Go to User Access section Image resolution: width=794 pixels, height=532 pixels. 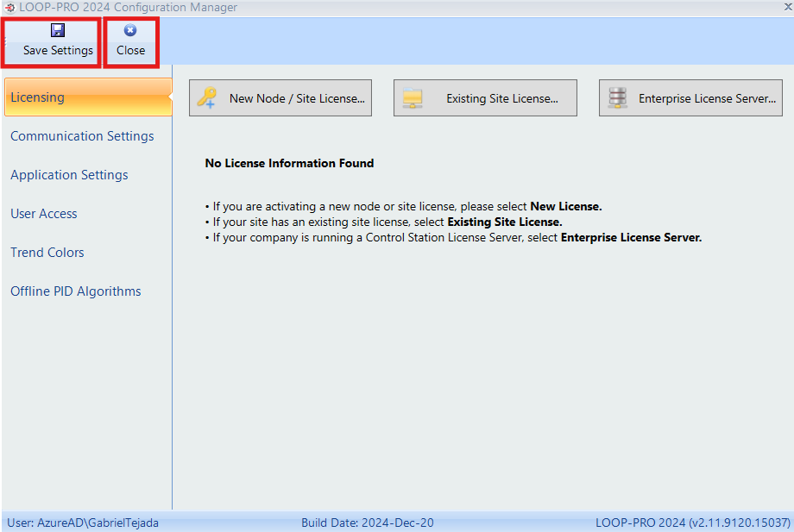coord(44,214)
